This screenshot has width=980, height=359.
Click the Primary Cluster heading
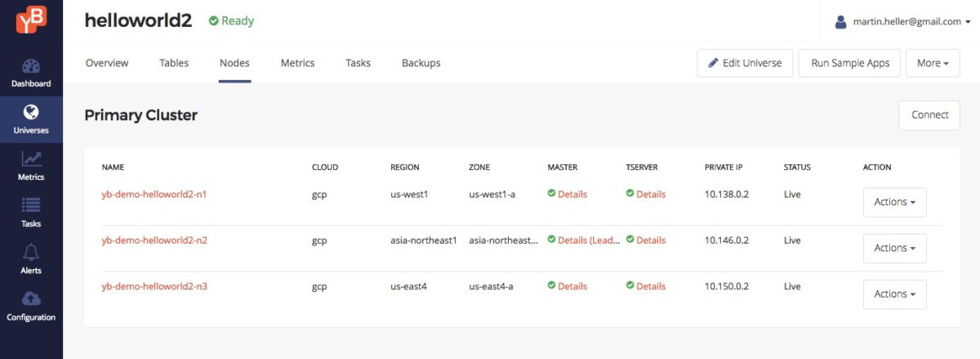[140, 115]
